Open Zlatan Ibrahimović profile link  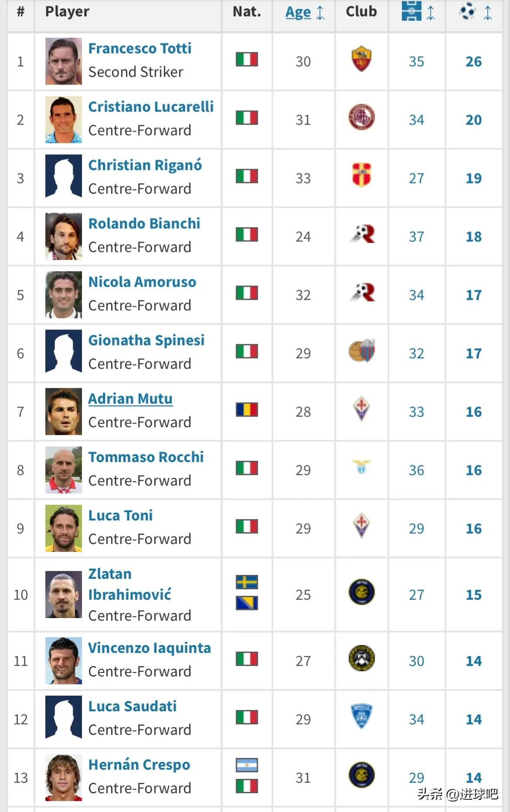click(129, 584)
